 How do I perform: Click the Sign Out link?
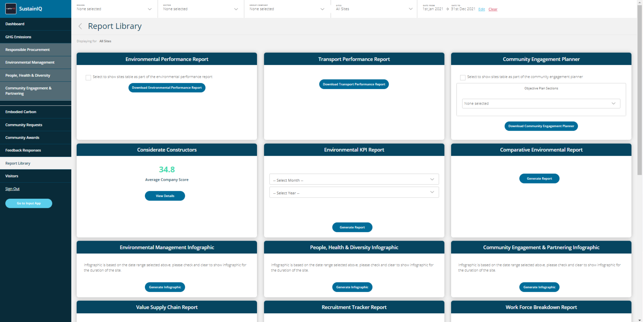click(x=12, y=189)
